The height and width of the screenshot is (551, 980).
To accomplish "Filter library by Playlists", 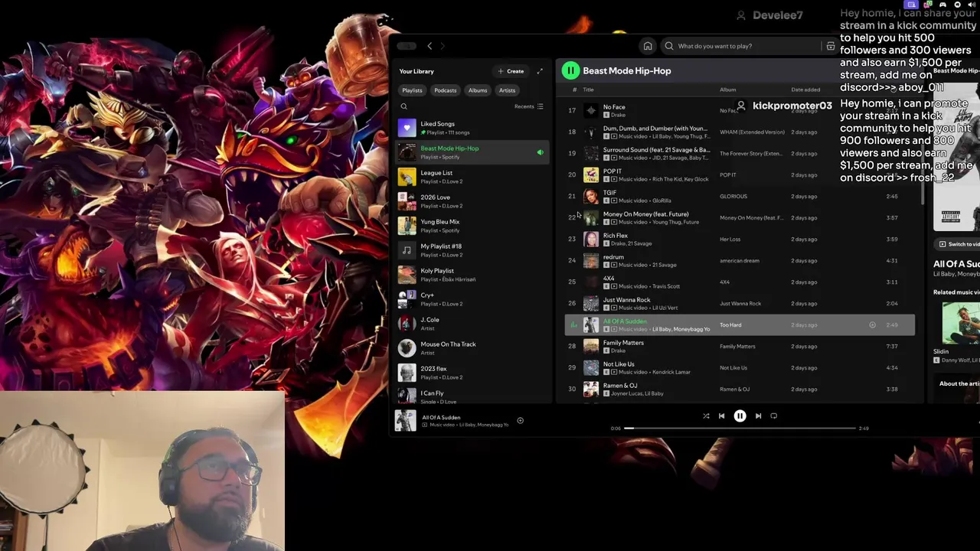I will [412, 90].
